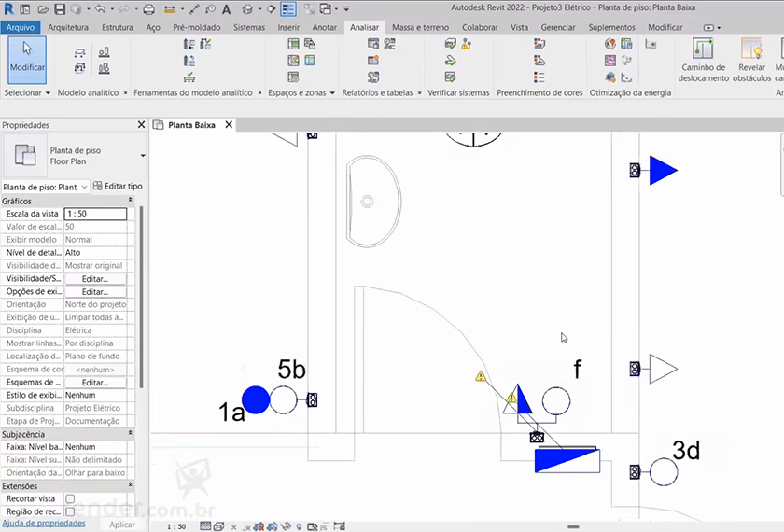Open the Ajuda de propriedades link
784x532 pixels.
tap(44, 524)
